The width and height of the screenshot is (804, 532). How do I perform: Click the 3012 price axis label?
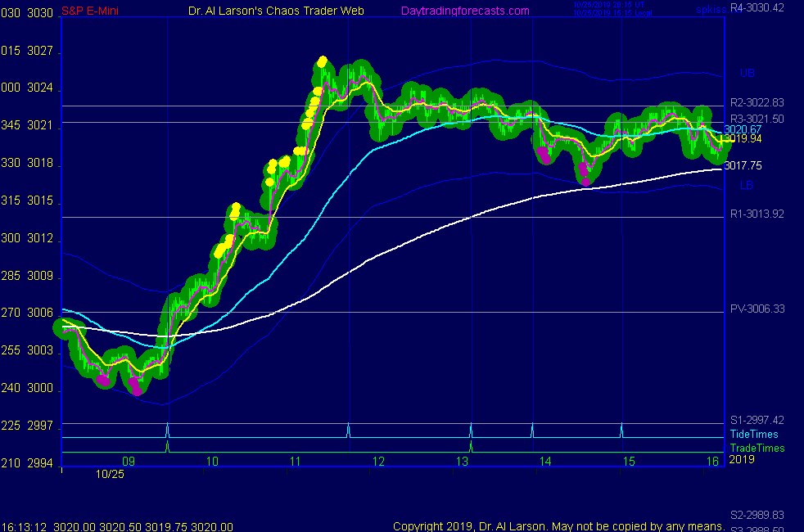pos(40,238)
